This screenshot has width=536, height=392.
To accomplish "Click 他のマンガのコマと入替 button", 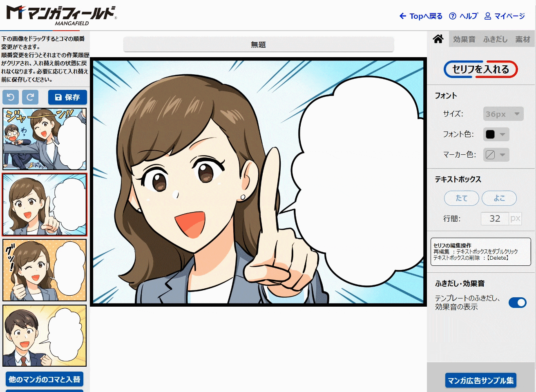I will click(45, 379).
